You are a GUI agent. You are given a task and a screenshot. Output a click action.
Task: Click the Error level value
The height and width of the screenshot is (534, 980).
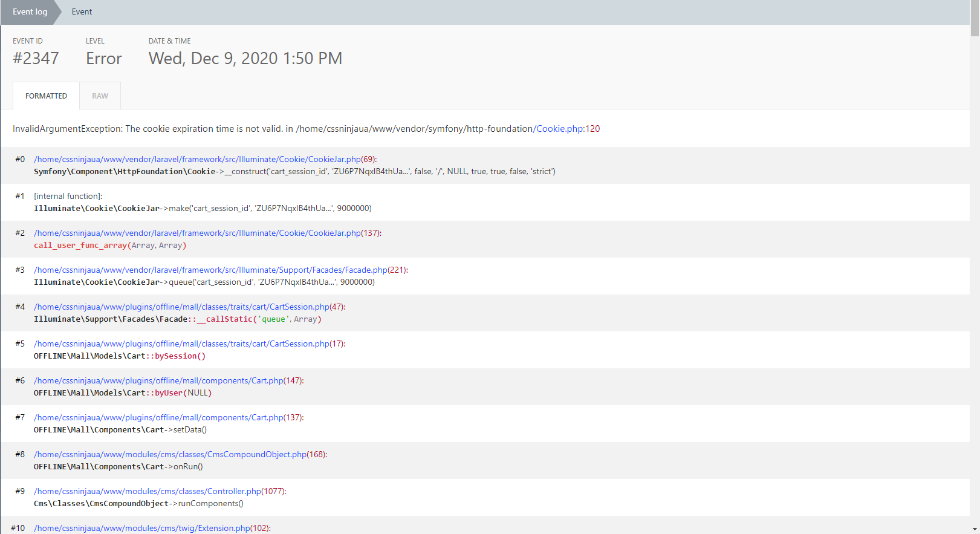tap(104, 59)
